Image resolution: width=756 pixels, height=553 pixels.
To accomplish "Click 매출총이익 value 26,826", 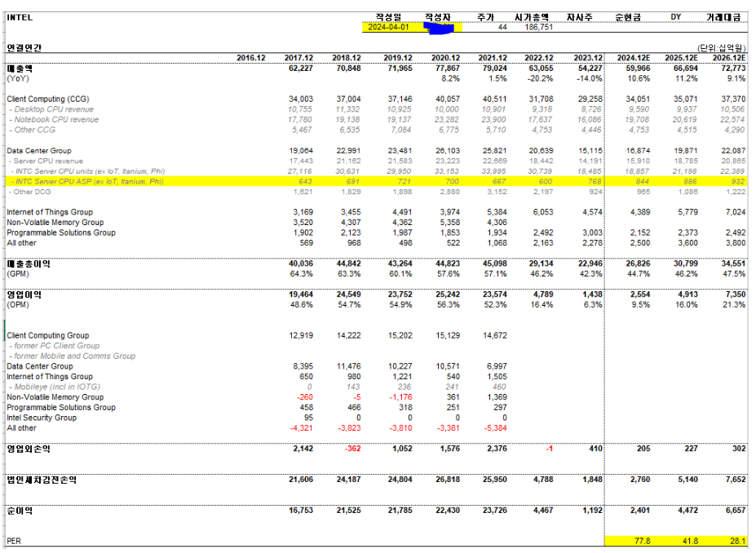I will click(x=638, y=263).
